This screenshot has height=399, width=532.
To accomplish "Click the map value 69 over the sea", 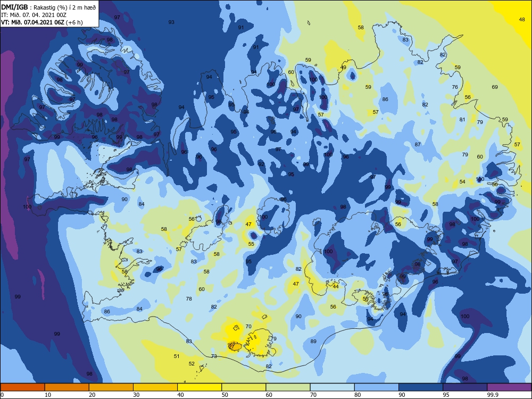I will point(495,87).
